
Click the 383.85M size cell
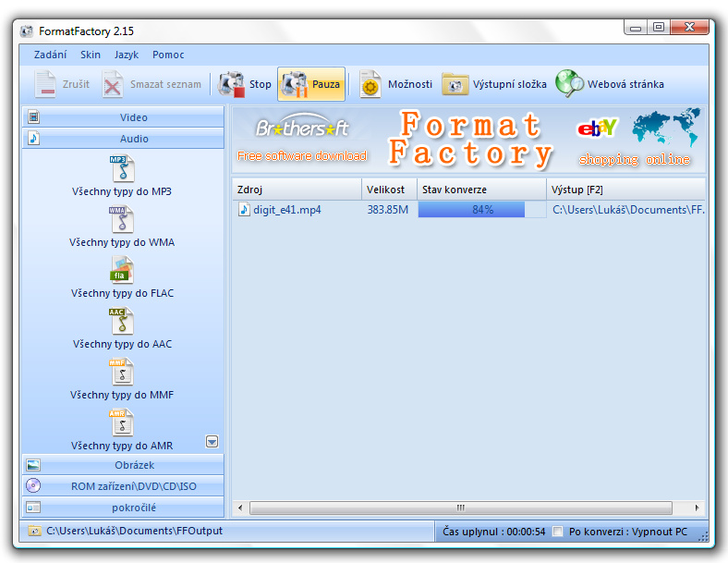[388, 210]
